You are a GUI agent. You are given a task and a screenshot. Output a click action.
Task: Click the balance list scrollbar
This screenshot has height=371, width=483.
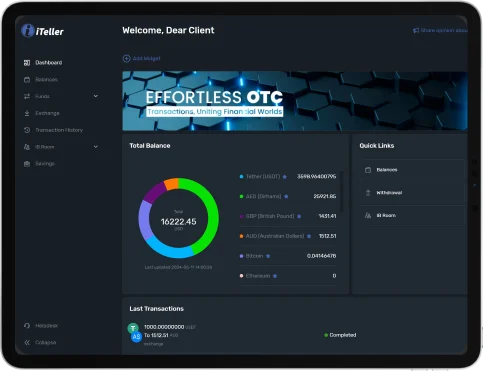(x=342, y=191)
